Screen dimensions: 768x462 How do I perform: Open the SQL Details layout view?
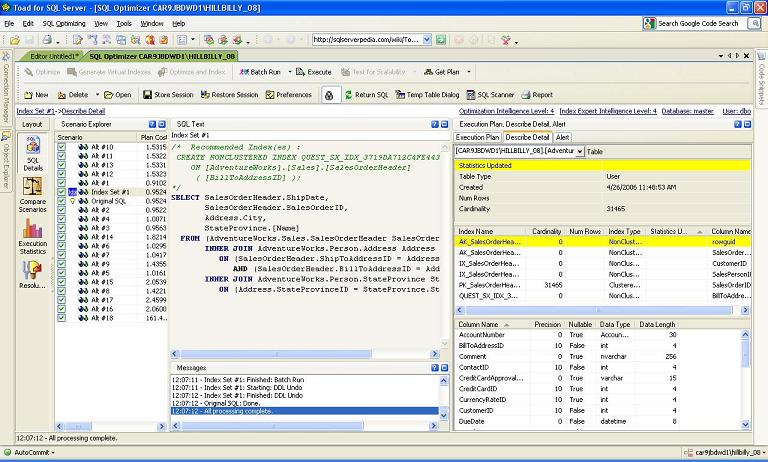33,154
